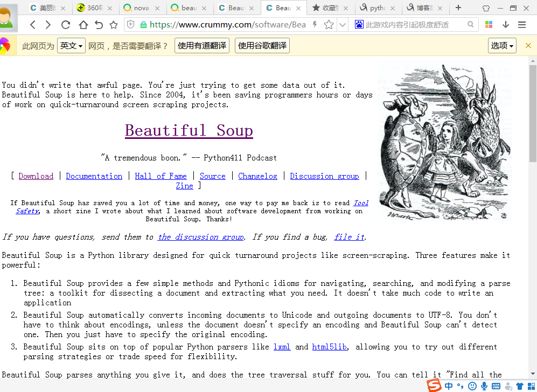Expand the 选项 options dropdown
The image size is (537, 392).
(x=502, y=46)
